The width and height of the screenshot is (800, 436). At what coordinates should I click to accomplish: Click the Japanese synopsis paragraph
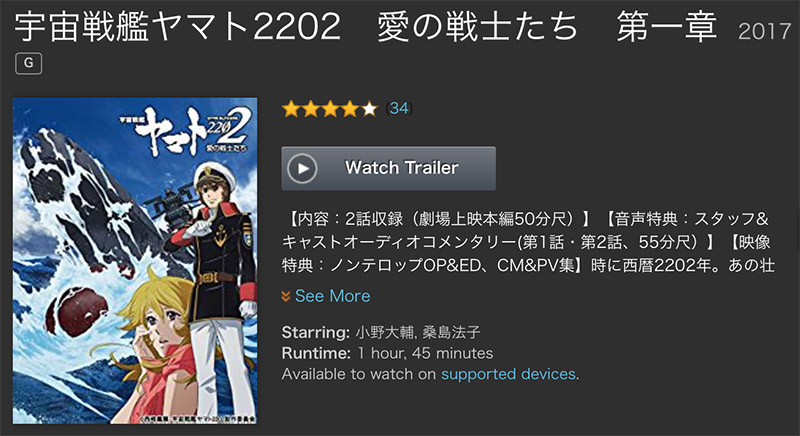pos(528,242)
